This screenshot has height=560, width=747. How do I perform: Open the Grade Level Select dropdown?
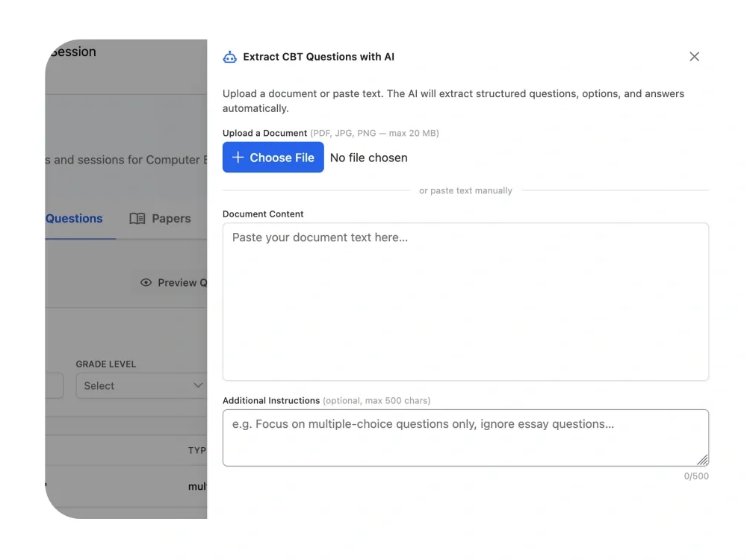click(141, 386)
